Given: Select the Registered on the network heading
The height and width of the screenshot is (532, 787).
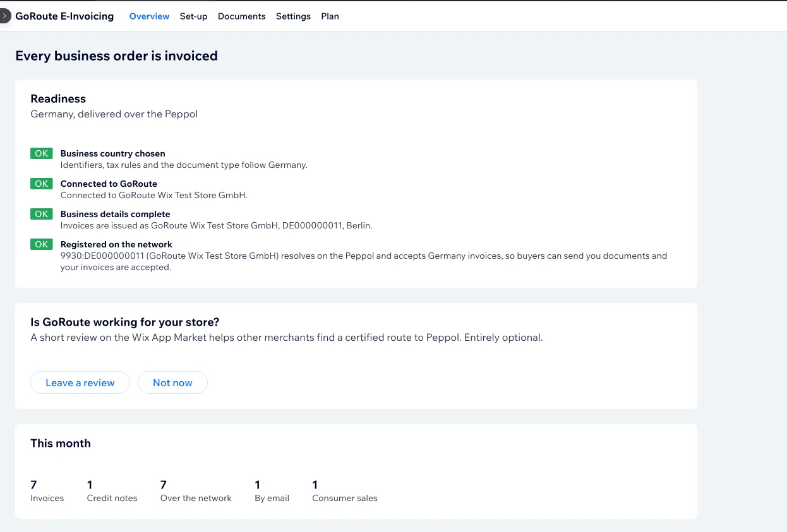Looking at the screenshot, I should (116, 244).
